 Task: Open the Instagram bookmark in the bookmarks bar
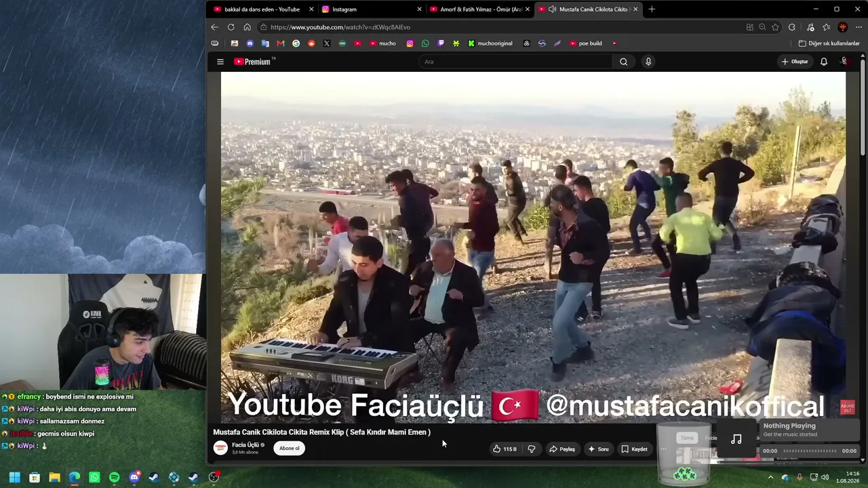click(410, 43)
